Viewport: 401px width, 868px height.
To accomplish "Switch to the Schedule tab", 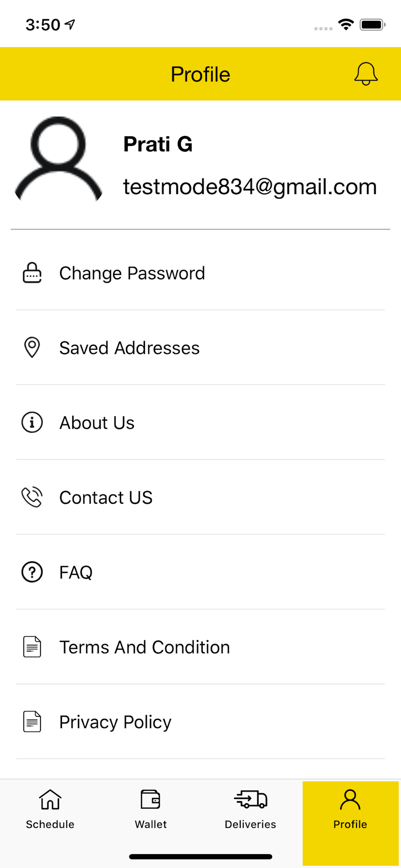I will point(50,809).
